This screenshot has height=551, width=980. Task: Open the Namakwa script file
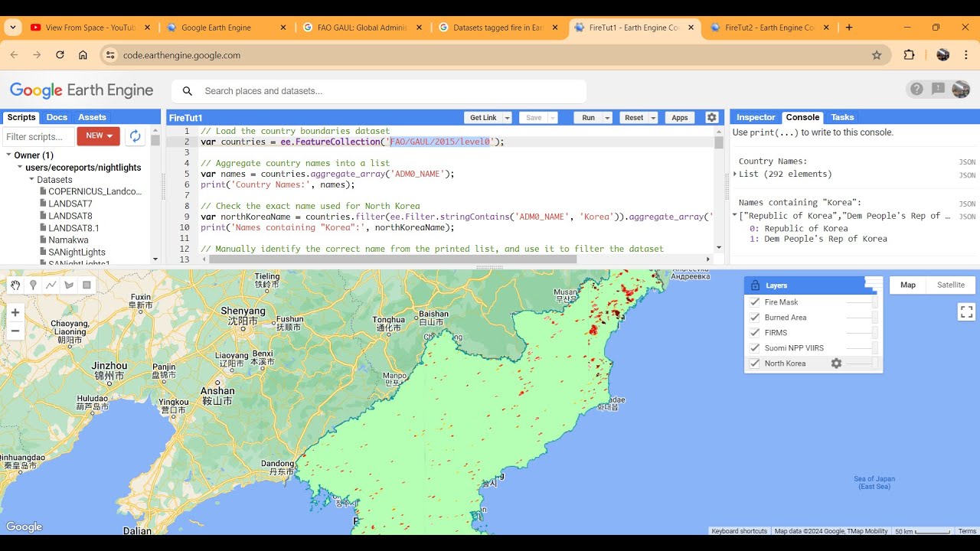(x=68, y=240)
